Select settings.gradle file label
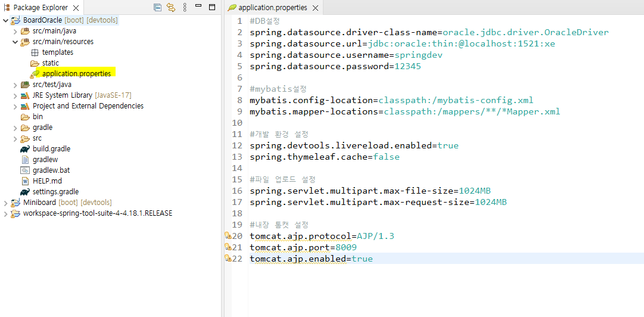This screenshot has height=317, width=644. 55,192
